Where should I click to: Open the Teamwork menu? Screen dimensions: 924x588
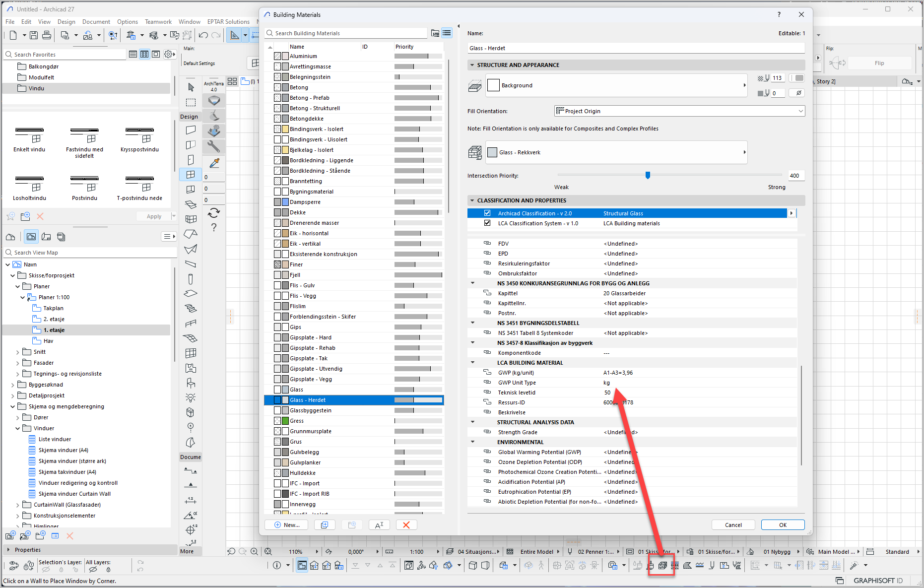click(x=158, y=22)
